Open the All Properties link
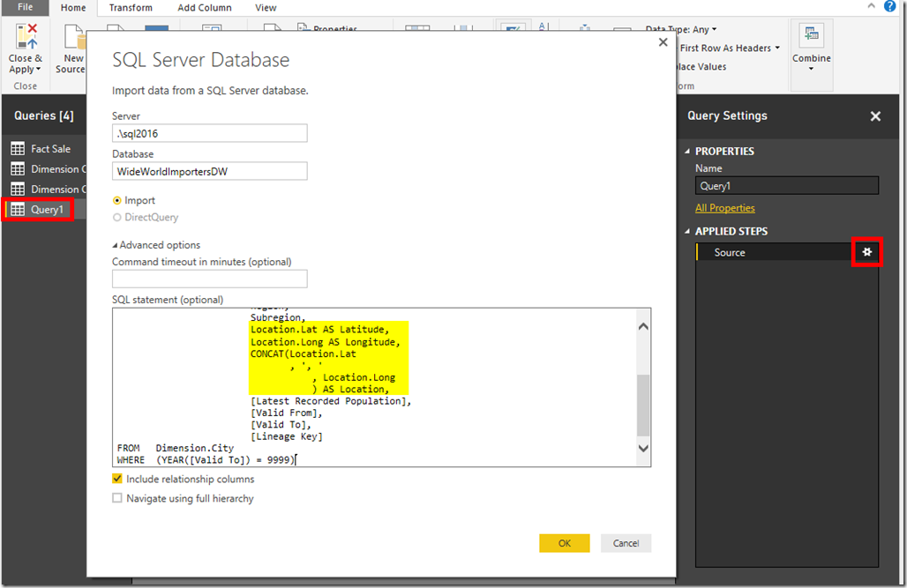907x588 pixels. point(724,208)
